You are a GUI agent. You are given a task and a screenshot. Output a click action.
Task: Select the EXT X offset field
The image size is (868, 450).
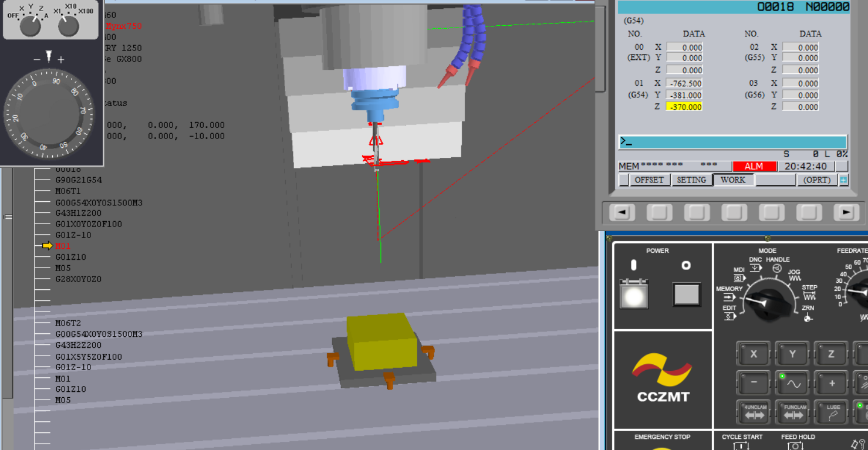click(684, 48)
